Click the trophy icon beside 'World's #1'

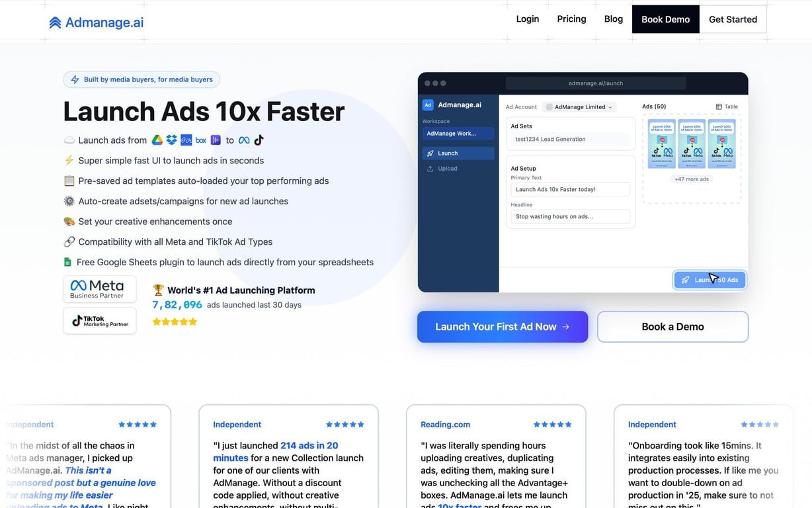pyautogui.click(x=158, y=290)
